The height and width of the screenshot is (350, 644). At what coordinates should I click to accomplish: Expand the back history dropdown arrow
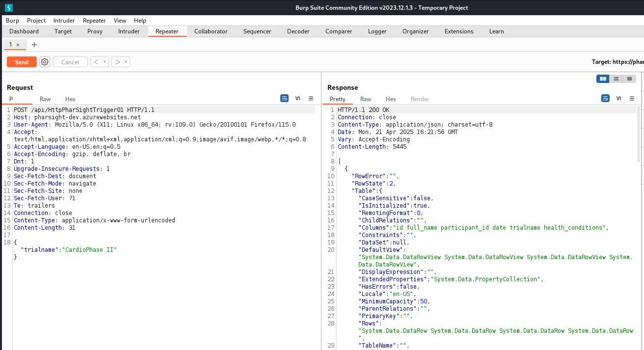click(x=105, y=62)
